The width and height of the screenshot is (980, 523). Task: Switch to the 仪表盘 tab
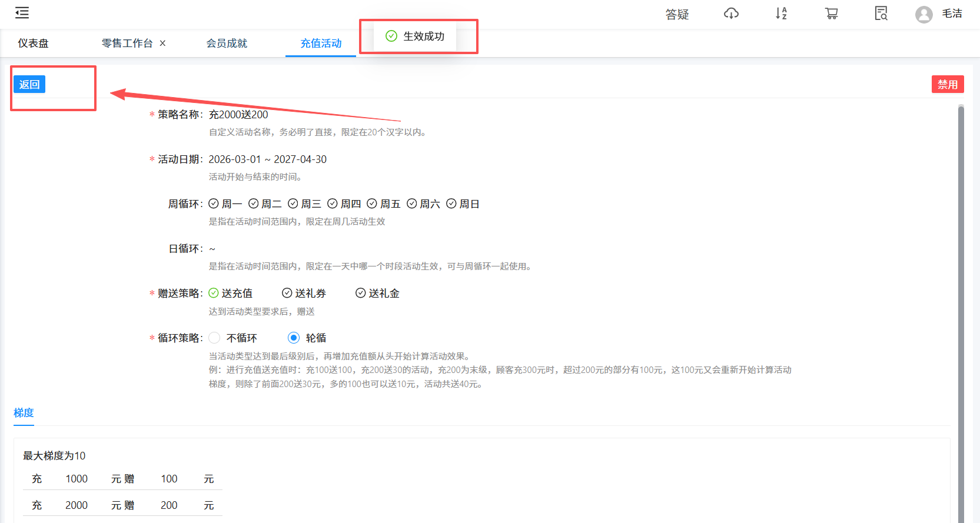click(x=33, y=43)
